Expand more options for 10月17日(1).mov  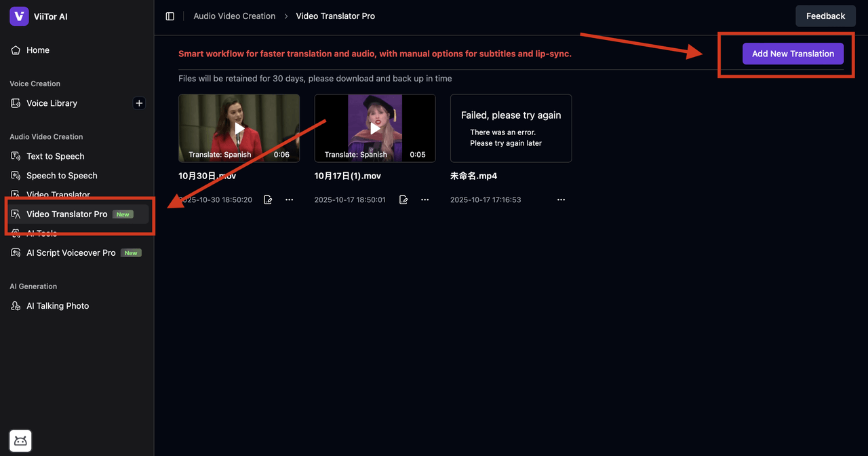point(425,200)
